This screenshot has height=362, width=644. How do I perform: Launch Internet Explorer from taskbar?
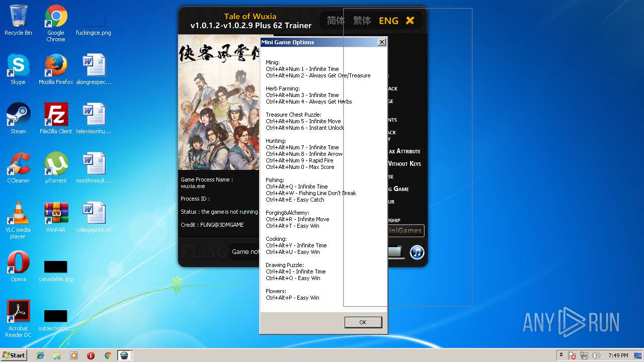(40, 355)
